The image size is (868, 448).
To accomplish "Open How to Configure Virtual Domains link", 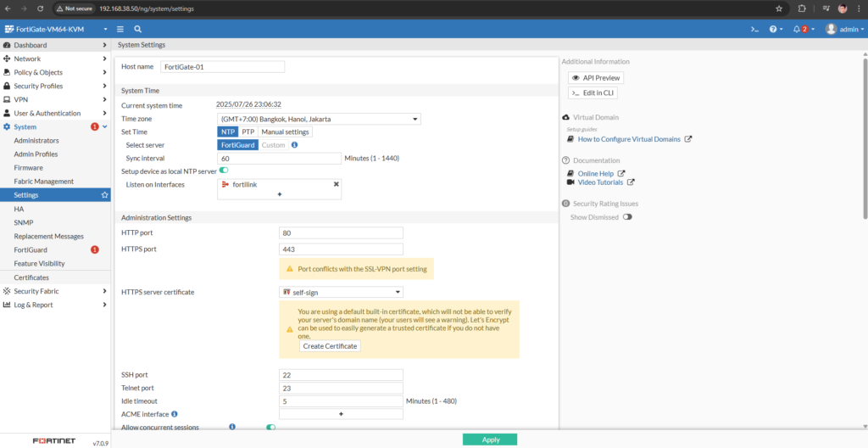I will [629, 139].
